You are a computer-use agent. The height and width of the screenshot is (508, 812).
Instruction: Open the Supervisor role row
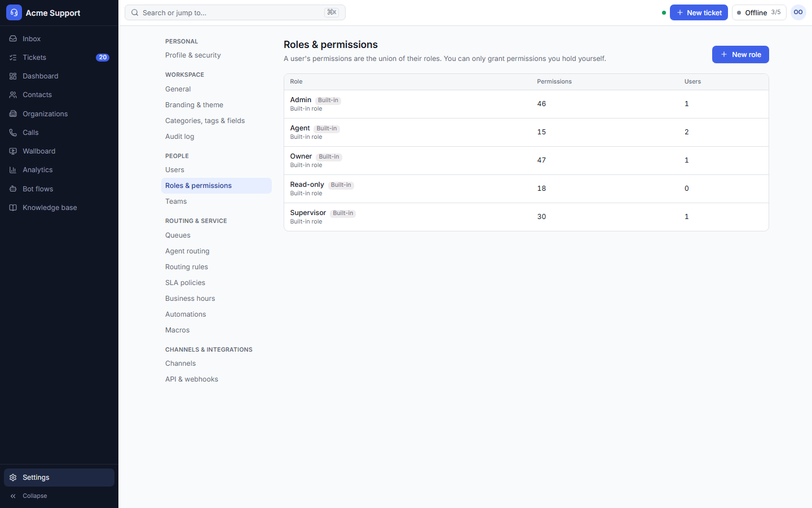pos(526,217)
